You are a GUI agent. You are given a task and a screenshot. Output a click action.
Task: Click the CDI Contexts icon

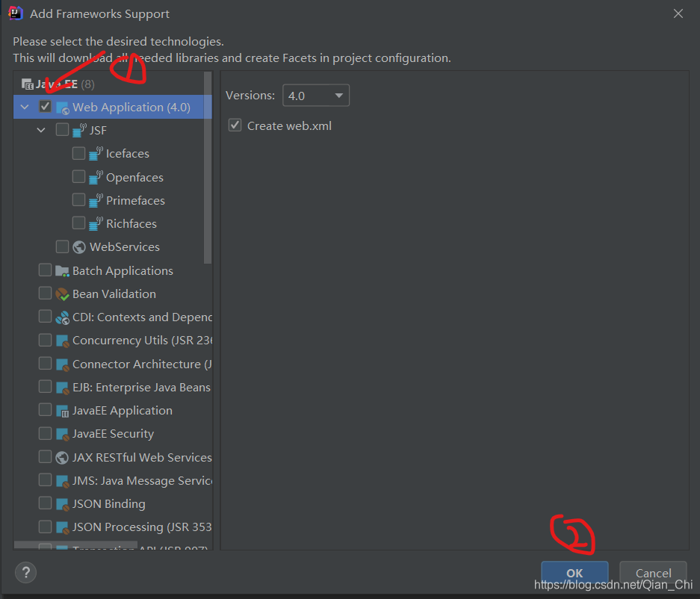pos(62,317)
